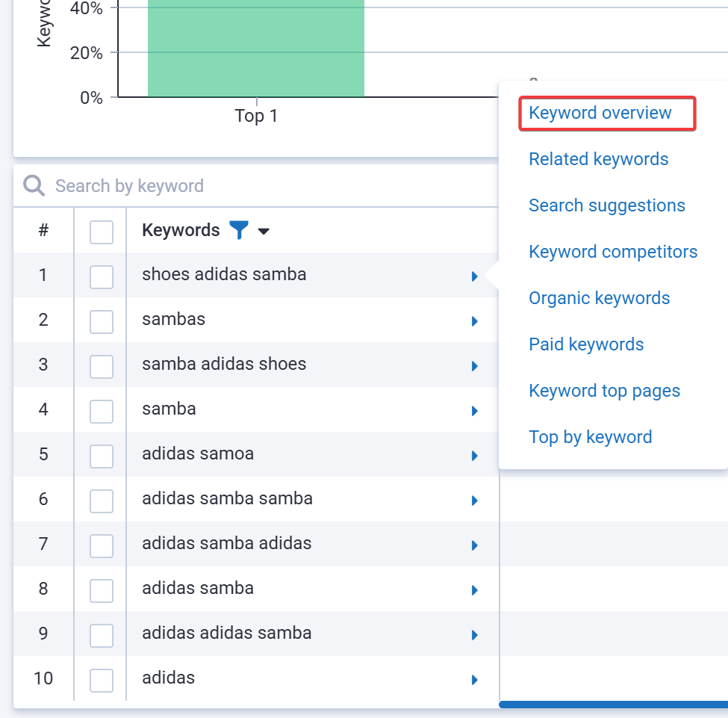Click the green Top 1 chart bar
Viewport: 728px width, 718px height.
click(255, 45)
